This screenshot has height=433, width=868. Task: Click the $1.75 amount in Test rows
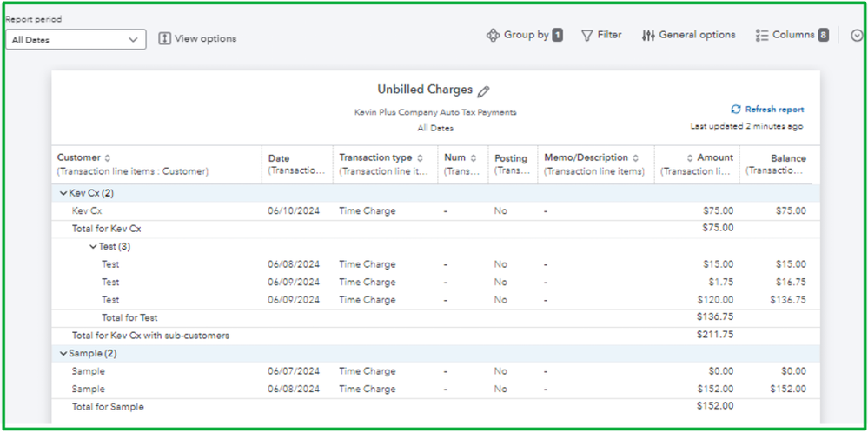click(721, 282)
